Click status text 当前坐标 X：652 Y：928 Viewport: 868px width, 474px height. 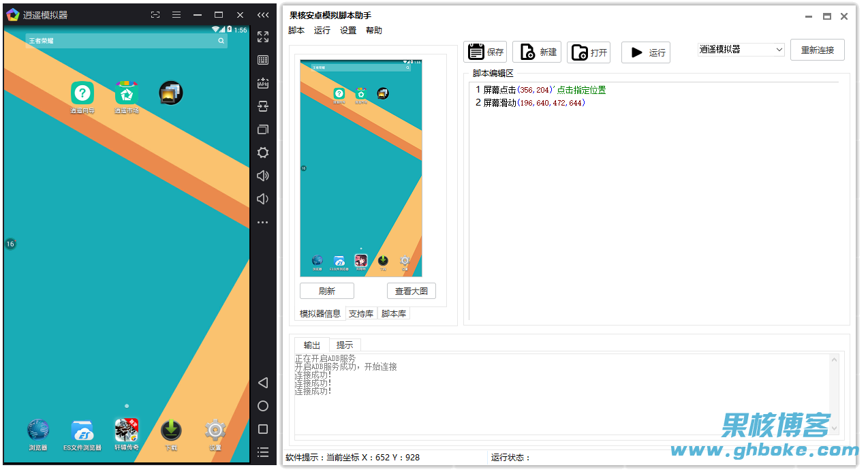tap(373, 458)
